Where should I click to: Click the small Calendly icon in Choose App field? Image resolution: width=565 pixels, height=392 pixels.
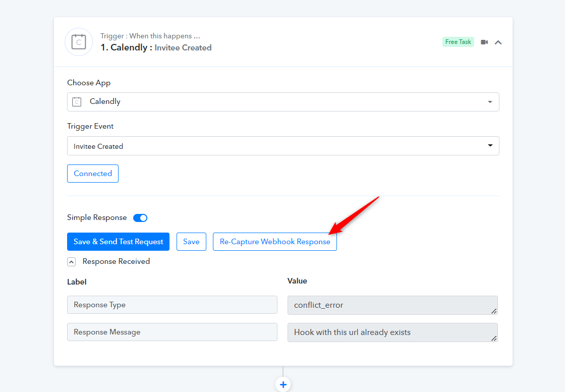click(77, 102)
